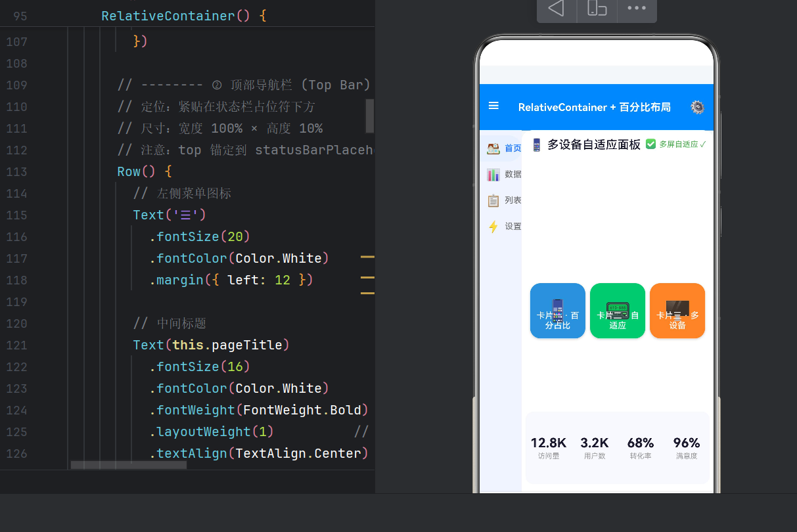Image resolution: width=797 pixels, height=532 pixels.
Task: Click the previewer back triangle icon
Action: click(x=557, y=8)
